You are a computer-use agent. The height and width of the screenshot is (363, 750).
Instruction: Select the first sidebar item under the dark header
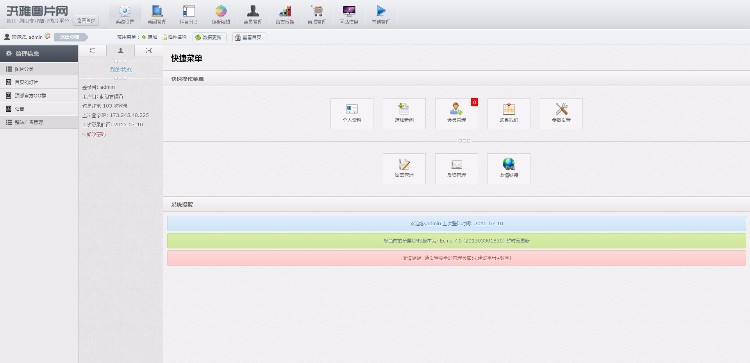39,69
